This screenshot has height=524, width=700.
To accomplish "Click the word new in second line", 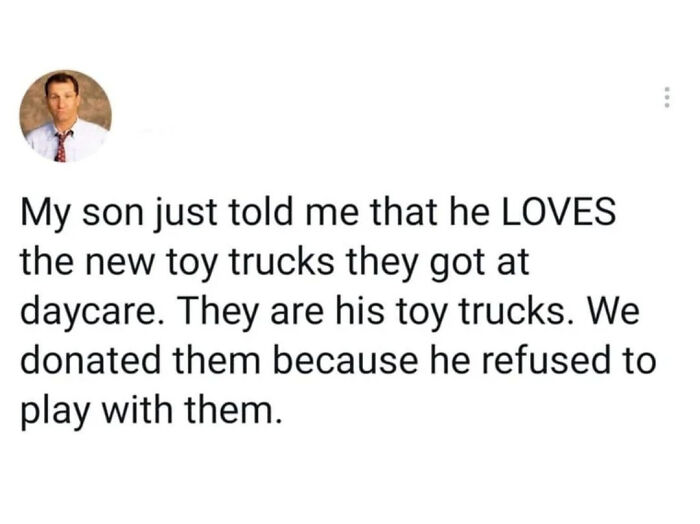I will coord(119,264).
